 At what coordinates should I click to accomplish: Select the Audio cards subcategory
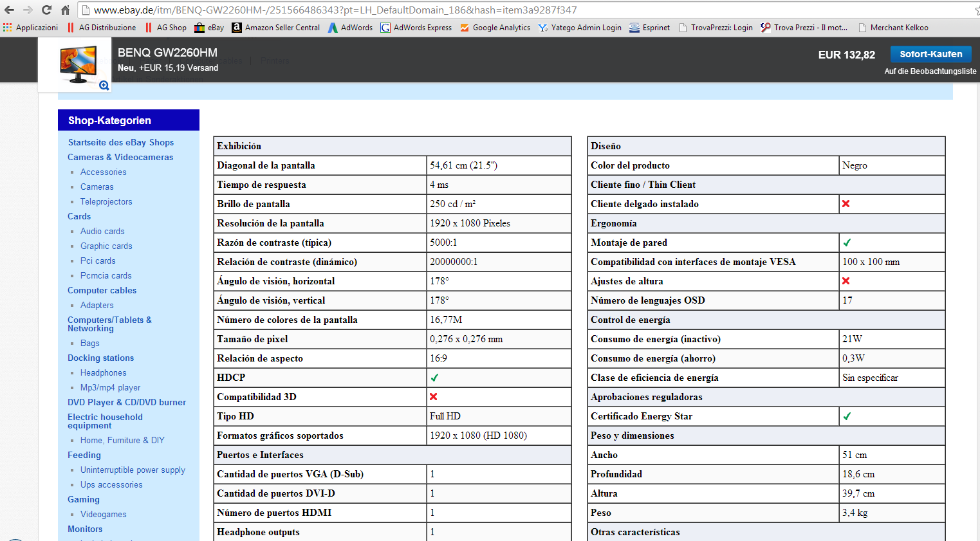tap(102, 231)
